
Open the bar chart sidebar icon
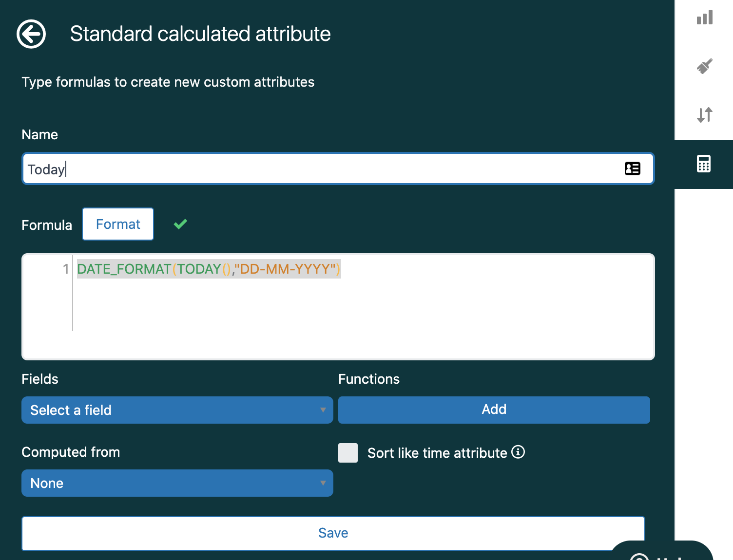[704, 18]
